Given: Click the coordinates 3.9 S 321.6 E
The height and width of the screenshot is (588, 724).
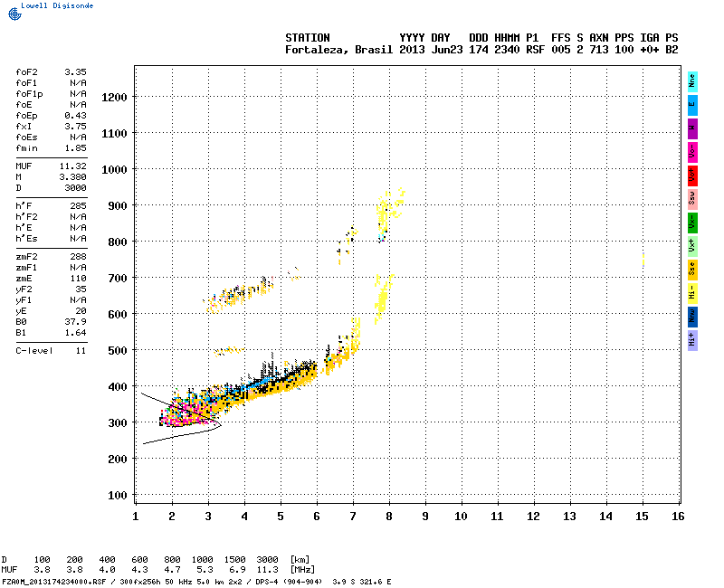Looking at the screenshot, I should pyautogui.click(x=361, y=582).
